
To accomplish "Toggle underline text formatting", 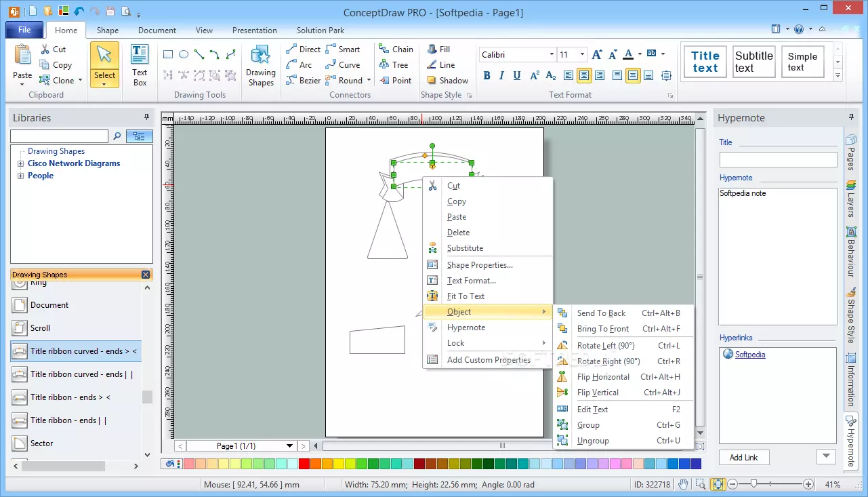I will click(518, 75).
